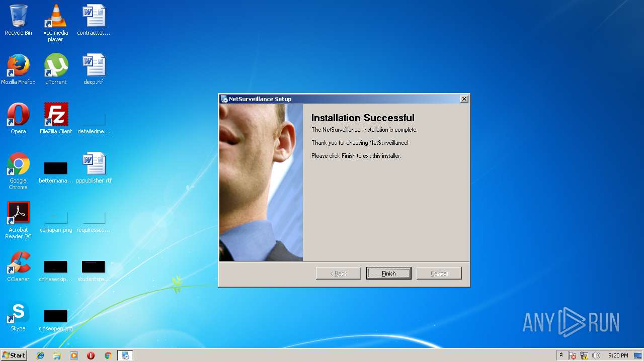Select the requiressco file icon
This screenshot has width=644, height=362.
[x=94, y=222]
